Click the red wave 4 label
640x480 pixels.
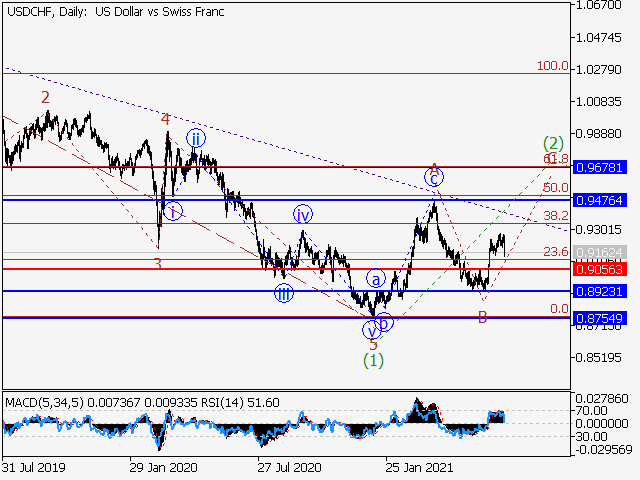click(x=165, y=119)
